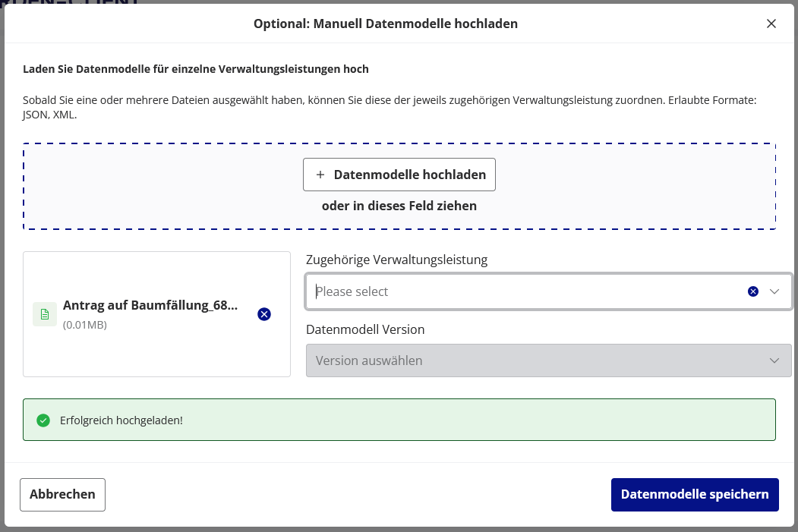This screenshot has width=798, height=532.
Task: Close the upload dialog with the X
Action: 771,24
